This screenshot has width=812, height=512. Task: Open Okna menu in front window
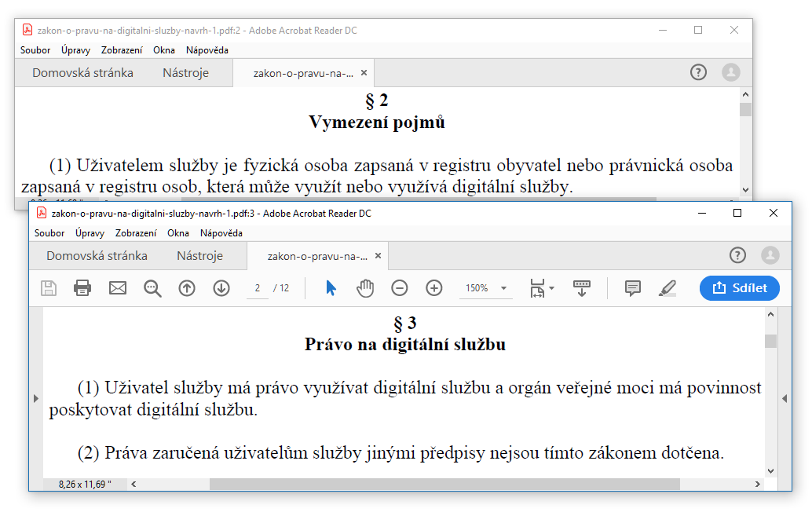[x=177, y=233]
